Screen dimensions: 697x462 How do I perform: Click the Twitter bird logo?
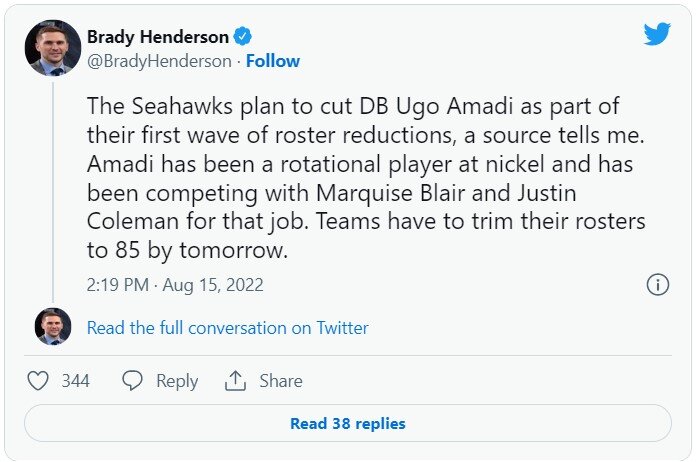[x=657, y=34]
